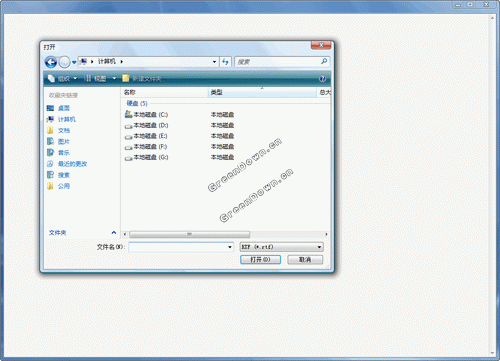Select drive 本地磁盘 (D:)

coord(146,125)
